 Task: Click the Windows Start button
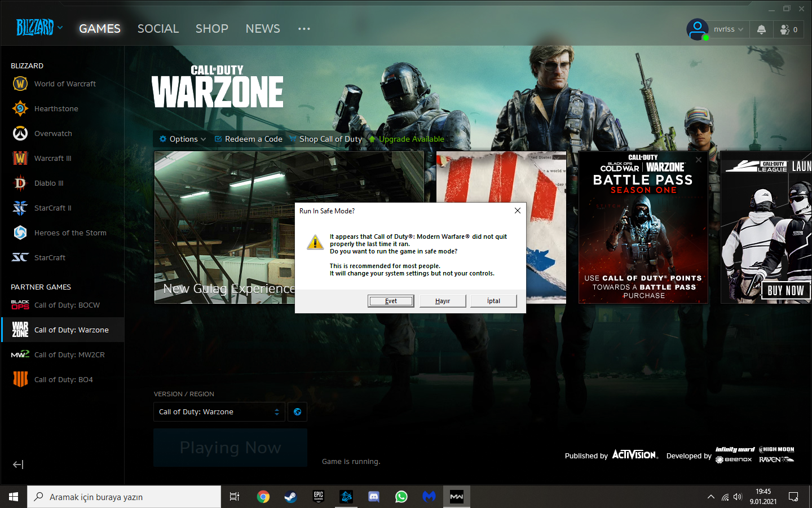pos(14,497)
